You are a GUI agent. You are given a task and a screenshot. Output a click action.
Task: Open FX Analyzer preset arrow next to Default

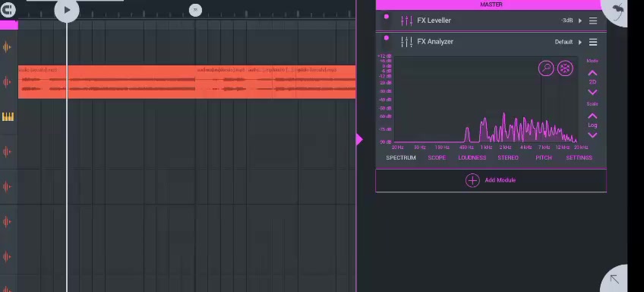pyautogui.click(x=580, y=42)
